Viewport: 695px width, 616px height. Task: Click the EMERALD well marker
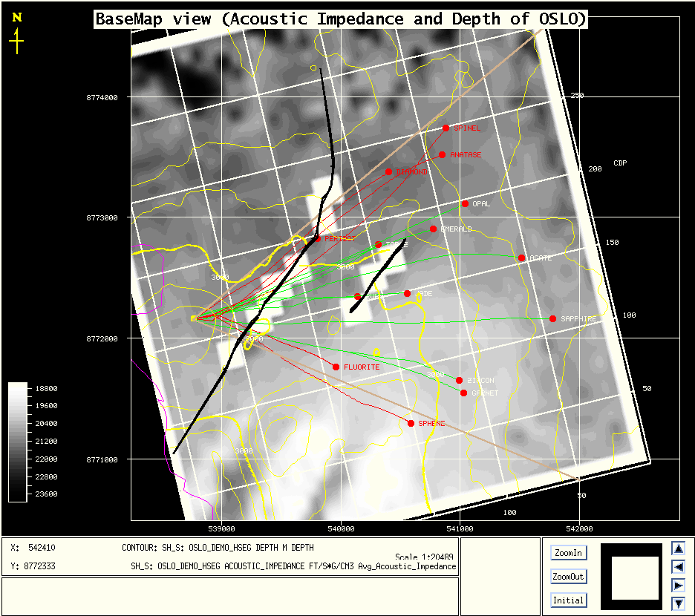pyautogui.click(x=433, y=229)
